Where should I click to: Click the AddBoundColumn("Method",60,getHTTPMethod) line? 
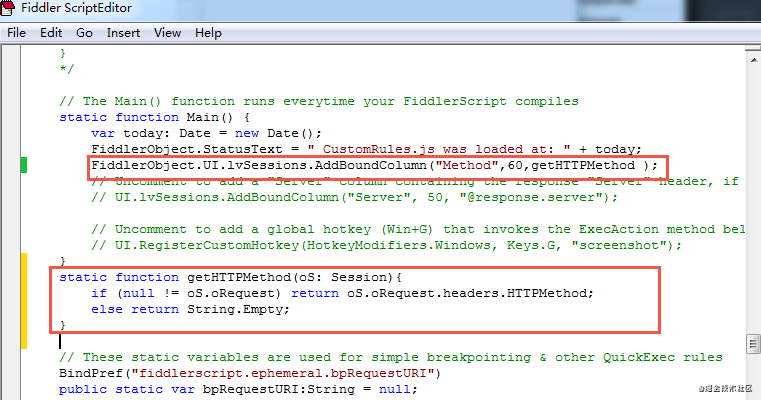click(374, 166)
